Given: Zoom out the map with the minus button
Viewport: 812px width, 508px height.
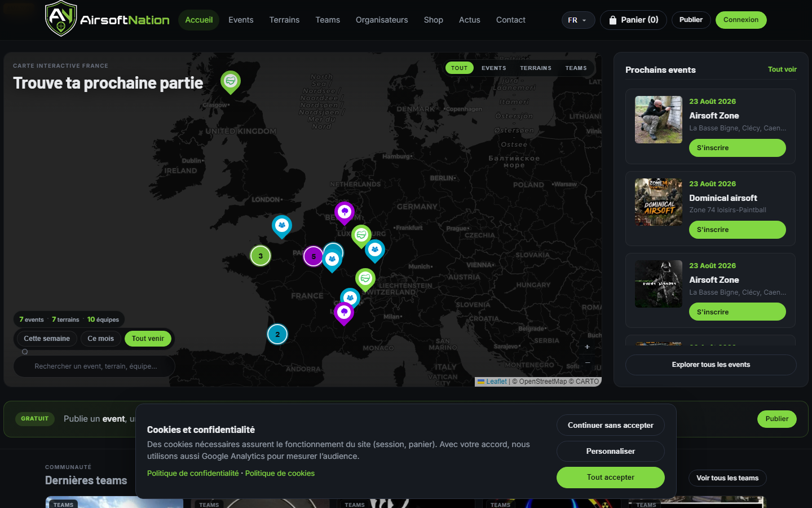Looking at the screenshot, I should 587,362.
